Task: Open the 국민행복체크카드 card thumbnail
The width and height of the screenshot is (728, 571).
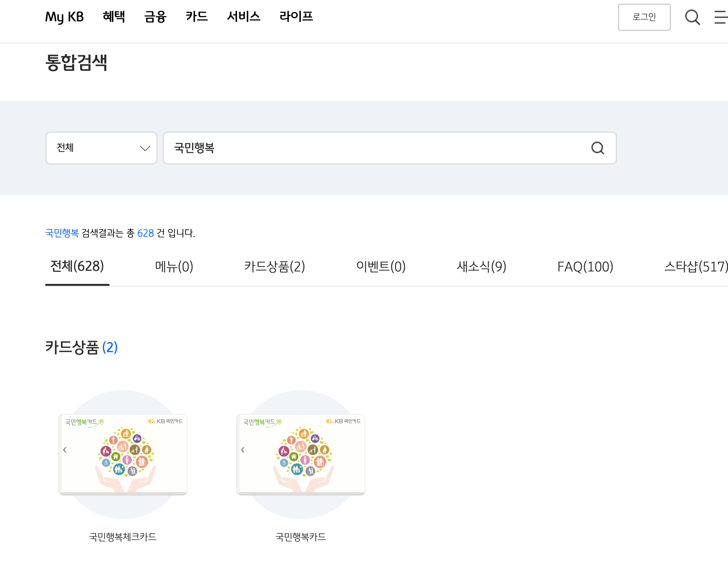Action: (x=123, y=455)
